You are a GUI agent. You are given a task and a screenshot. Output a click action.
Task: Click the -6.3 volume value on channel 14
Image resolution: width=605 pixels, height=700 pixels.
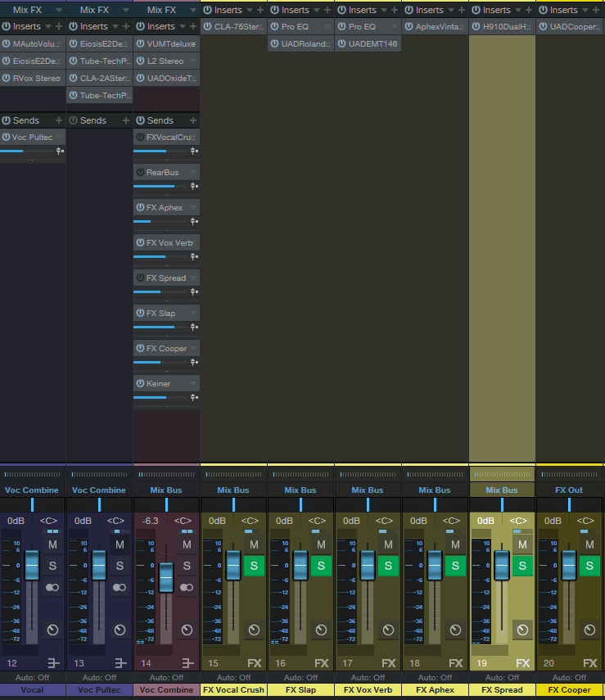(x=150, y=521)
